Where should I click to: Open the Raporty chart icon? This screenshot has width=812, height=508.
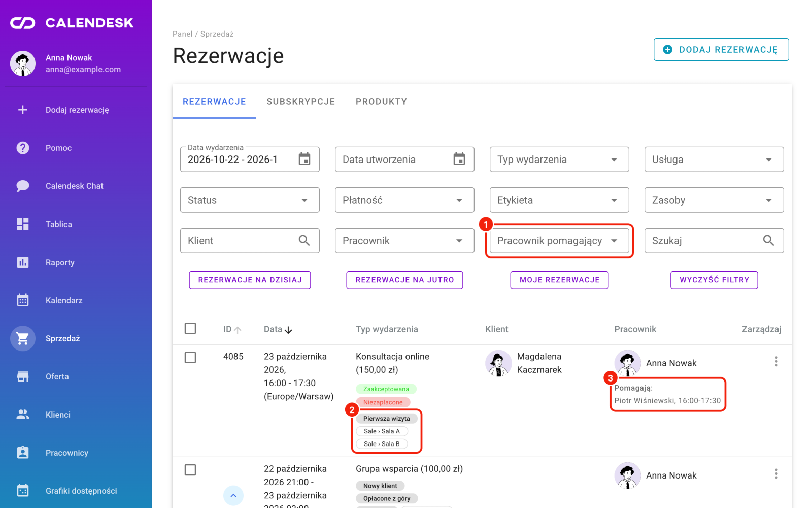(x=23, y=262)
